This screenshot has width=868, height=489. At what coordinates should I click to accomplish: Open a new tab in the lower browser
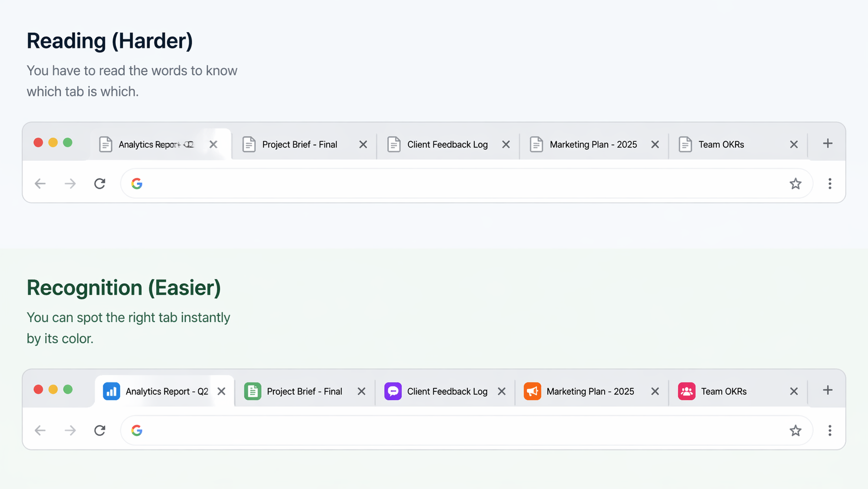click(x=828, y=390)
